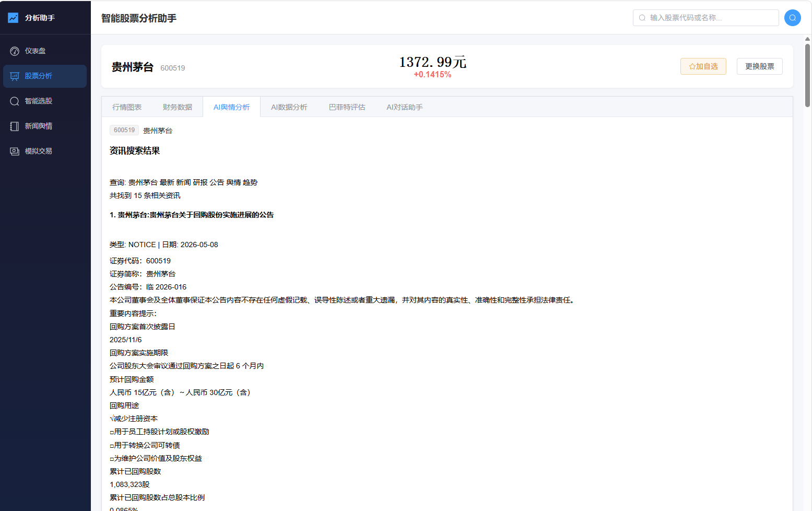The image size is (812, 511).
Task: Click the √减少注册资本 line
Action: coord(134,419)
